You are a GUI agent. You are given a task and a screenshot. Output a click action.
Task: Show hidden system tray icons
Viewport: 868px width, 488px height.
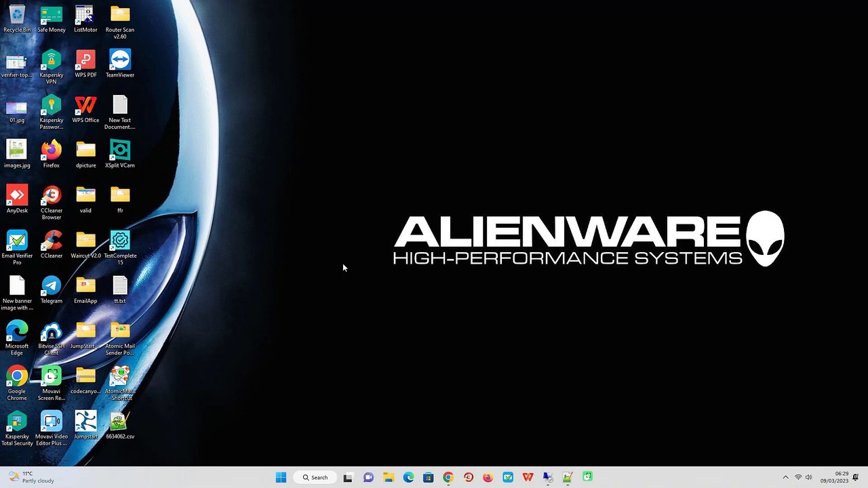tap(785, 477)
